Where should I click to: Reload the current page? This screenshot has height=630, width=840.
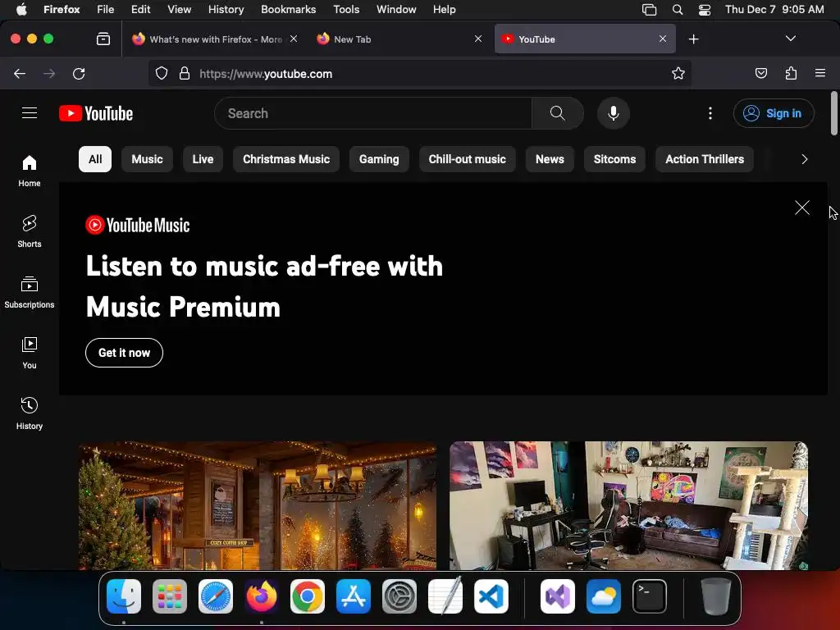pyautogui.click(x=79, y=73)
